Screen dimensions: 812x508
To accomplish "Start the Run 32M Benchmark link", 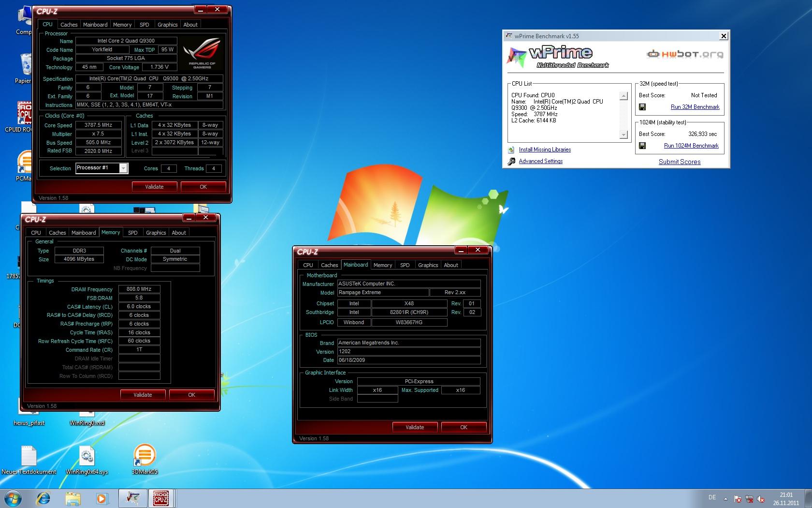I will [x=695, y=107].
